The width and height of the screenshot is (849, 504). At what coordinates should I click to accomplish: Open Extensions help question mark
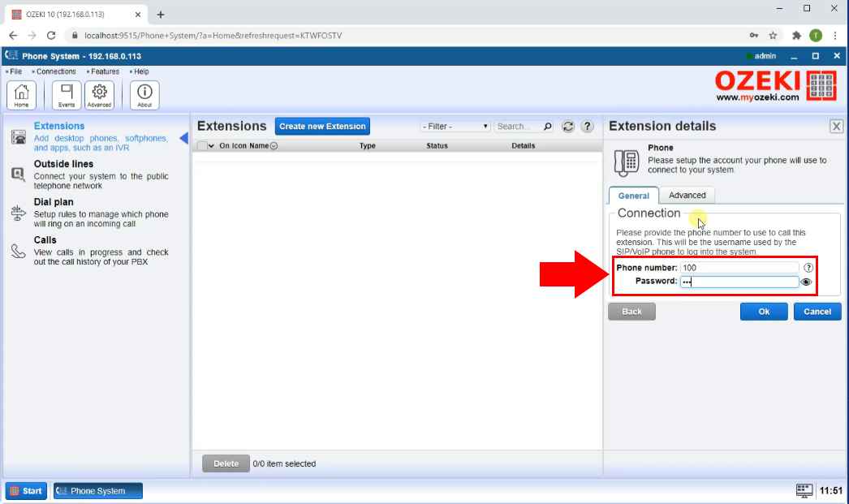[587, 126]
